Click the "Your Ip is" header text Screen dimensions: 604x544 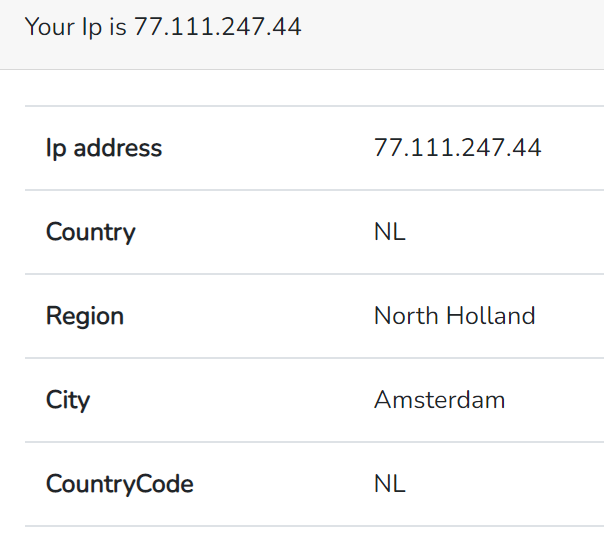(x=76, y=27)
